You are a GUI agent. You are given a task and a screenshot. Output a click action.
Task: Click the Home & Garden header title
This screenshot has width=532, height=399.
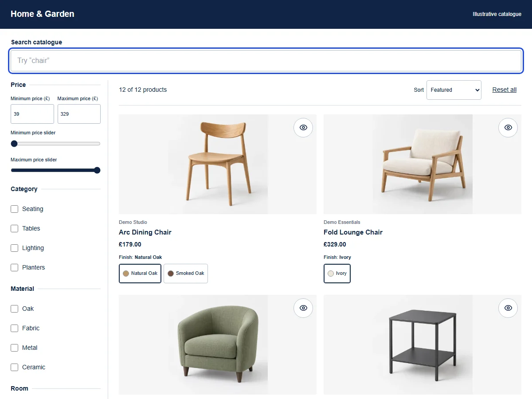(x=43, y=14)
